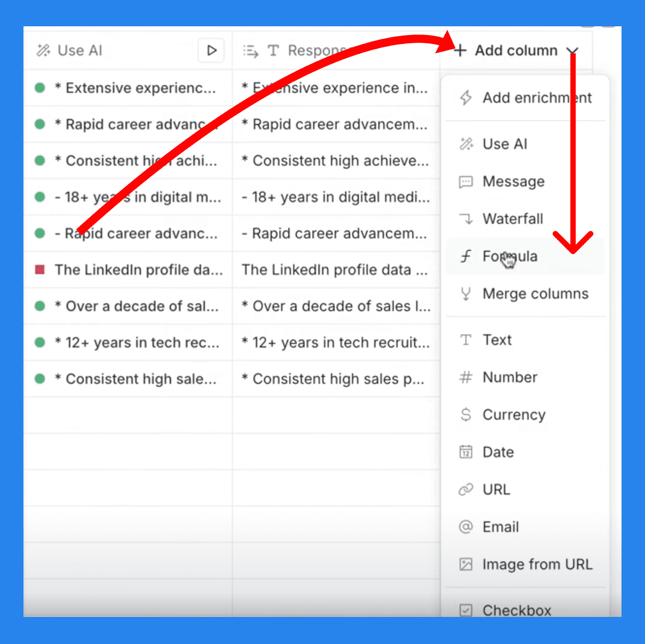This screenshot has height=644, width=645.
Task: Click the dollar sign Currency icon
Action: click(x=466, y=415)
